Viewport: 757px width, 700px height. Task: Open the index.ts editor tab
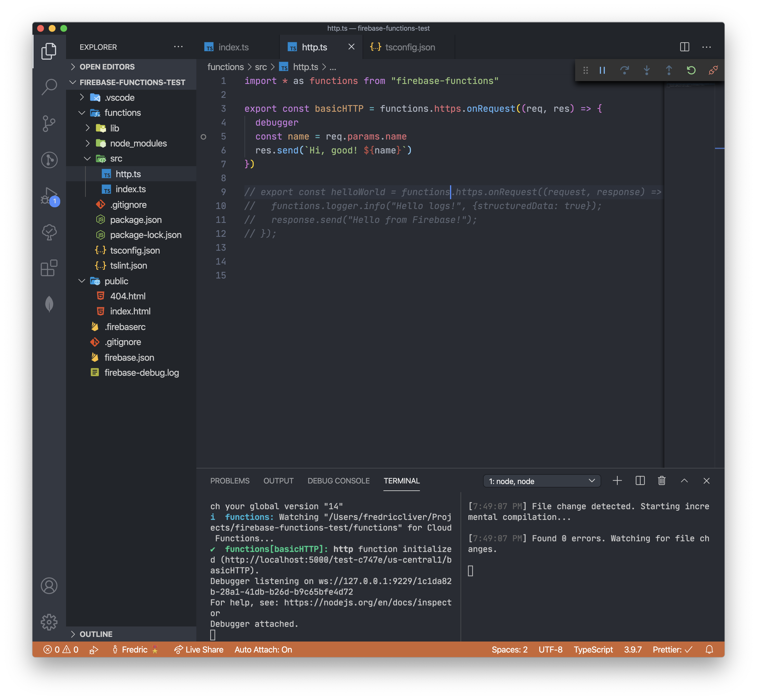coord(234,47)
